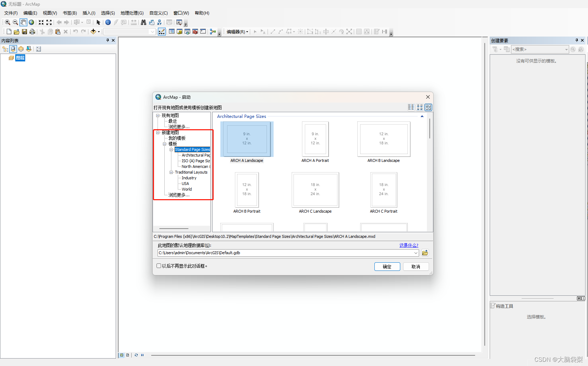
Task: Activate the Pan hand tool
Action: click(x=23, y=22)
